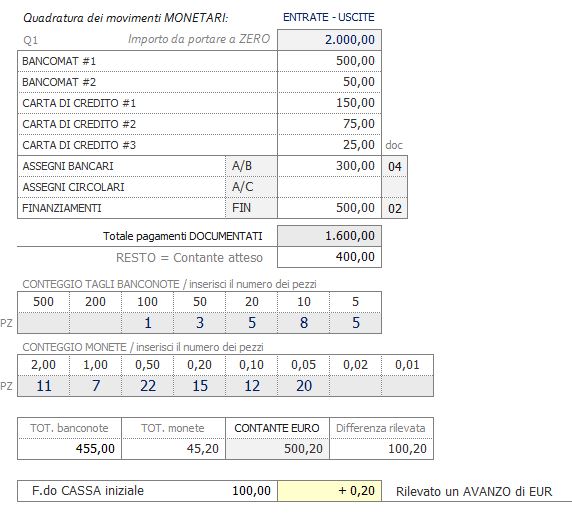Click the empty pieces cell under 500 banknotes
Screen dimensions: 572x520
coord(43,323)
